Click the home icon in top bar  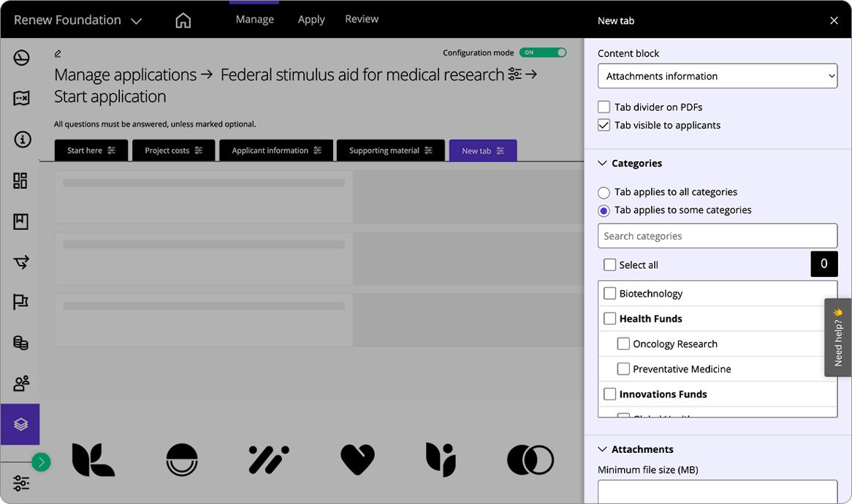point(183,20)
